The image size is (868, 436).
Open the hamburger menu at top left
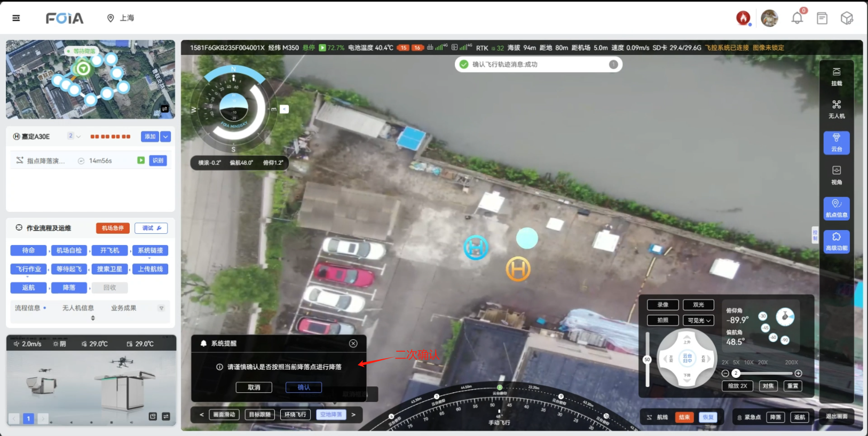(16, 18)
